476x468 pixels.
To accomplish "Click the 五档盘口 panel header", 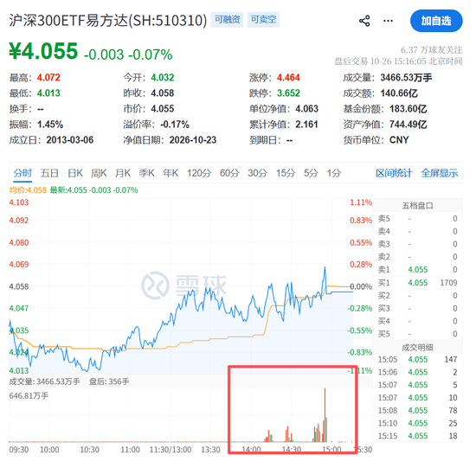I will tap(417, 206).
